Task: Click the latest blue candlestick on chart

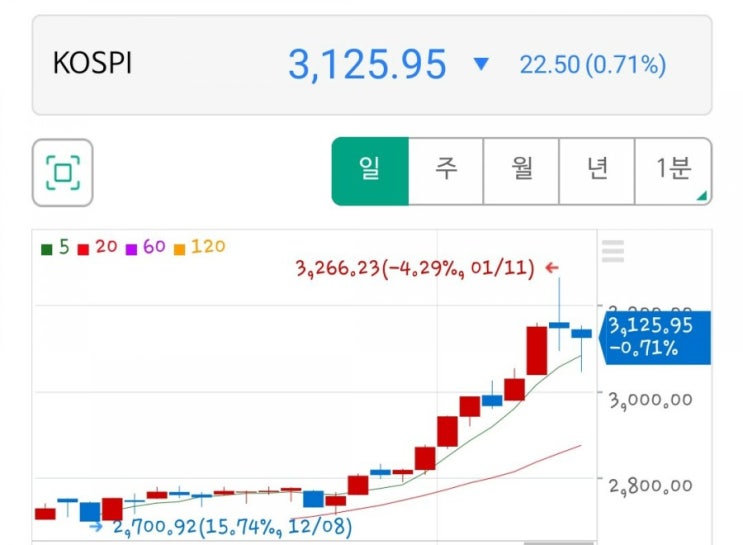Action: tap(581, 334)
